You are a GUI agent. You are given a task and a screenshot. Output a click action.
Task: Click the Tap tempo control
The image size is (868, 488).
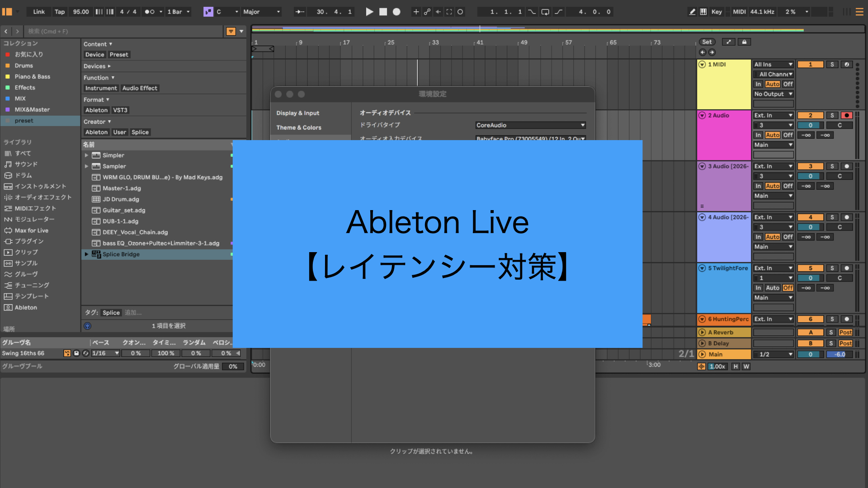(59, 11)
